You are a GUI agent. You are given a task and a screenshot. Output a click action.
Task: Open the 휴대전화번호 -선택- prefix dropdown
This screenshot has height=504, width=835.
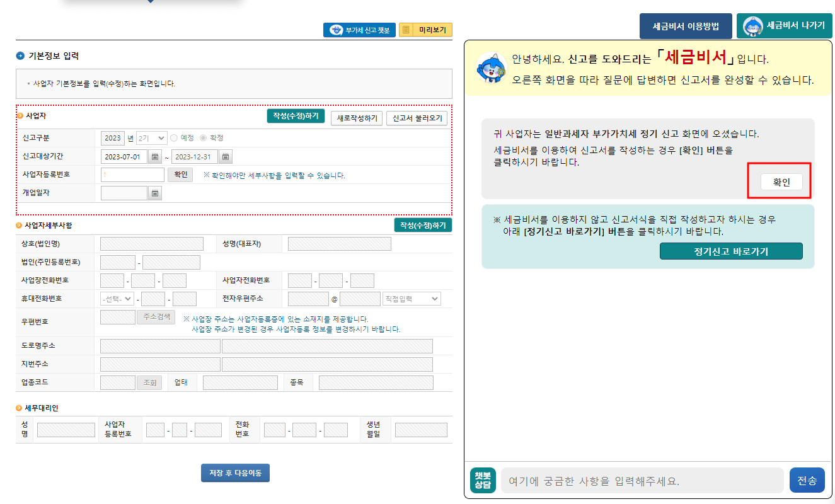118,298
